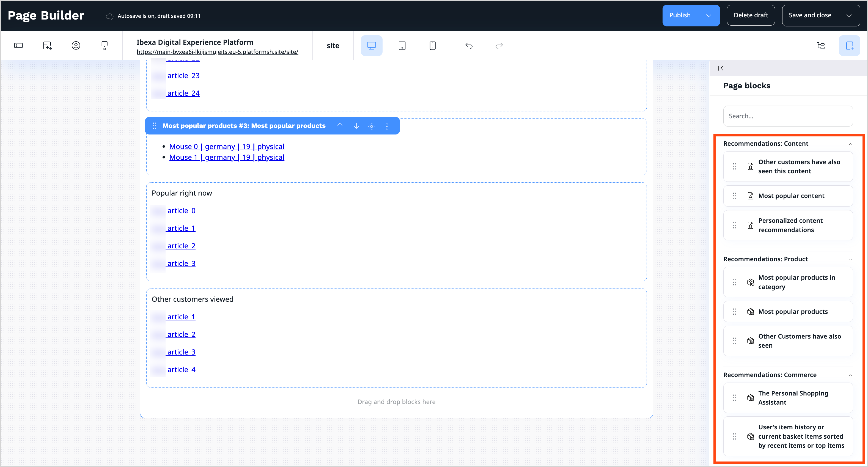The height and width of the screenshot is (467, 868).
Task: Open the Publish dropdown arrow
Action: pos(709,15)
